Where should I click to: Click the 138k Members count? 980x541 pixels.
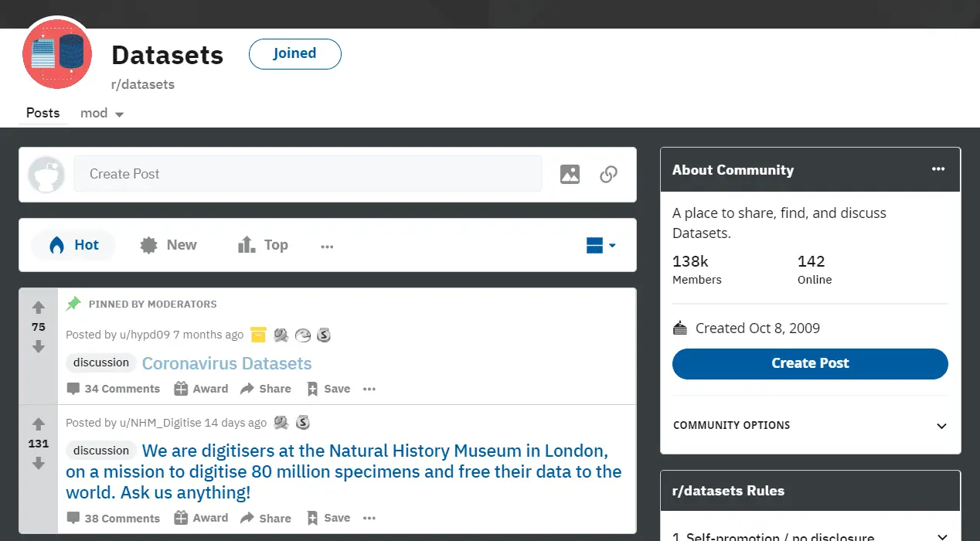click(697, 270)
